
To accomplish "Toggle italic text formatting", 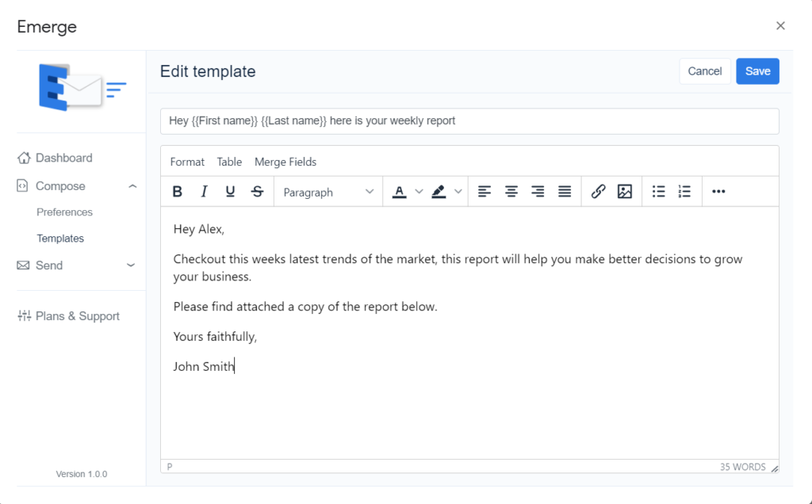I will (x=204, y=192).
